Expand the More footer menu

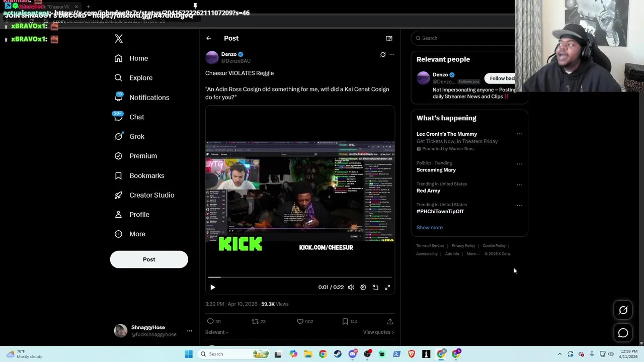pos(473,254)
